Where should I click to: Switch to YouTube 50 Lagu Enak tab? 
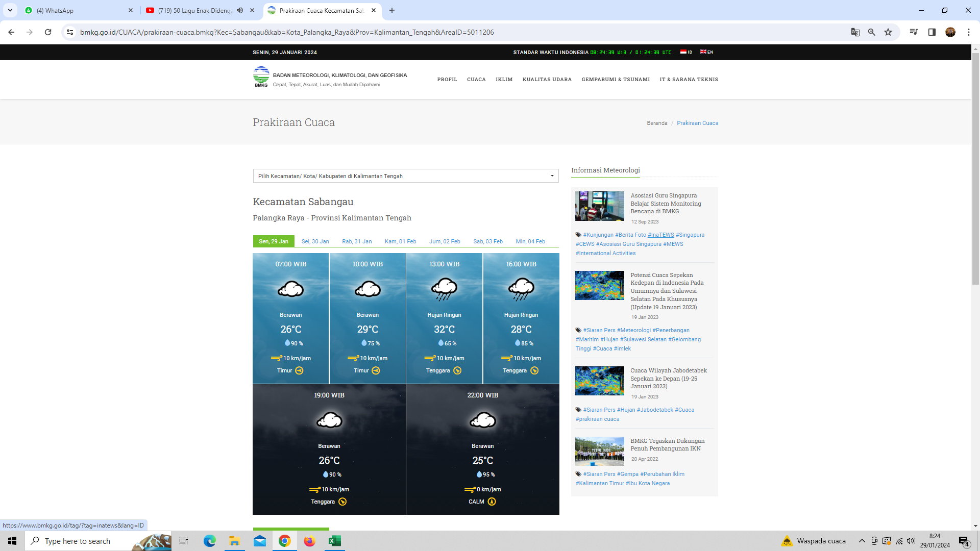point(199,10)
